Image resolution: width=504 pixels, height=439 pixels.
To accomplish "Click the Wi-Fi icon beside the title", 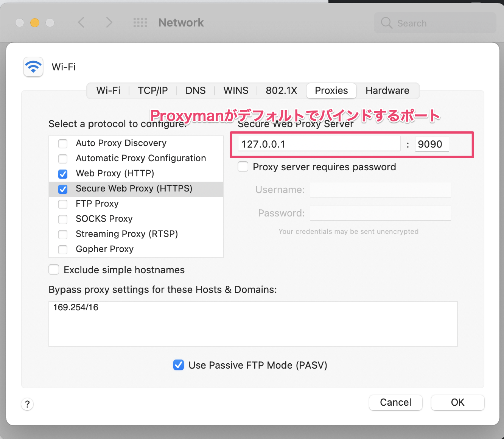I will pos(33,67).
